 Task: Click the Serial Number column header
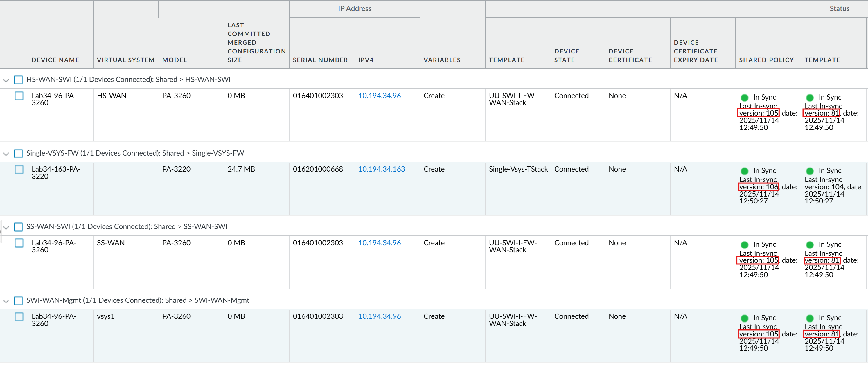(x=320, y=60)
